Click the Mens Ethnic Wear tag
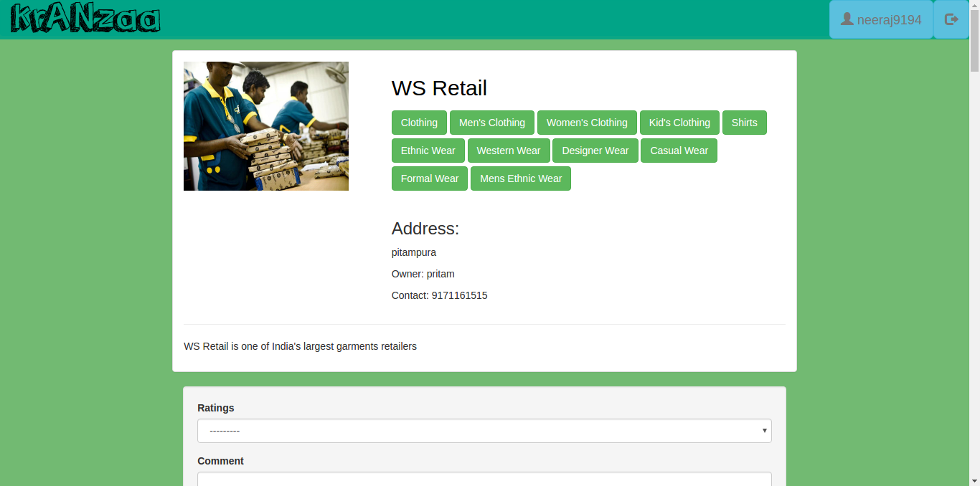This screenshot has width=980, height=486. (x=521, y=178)
